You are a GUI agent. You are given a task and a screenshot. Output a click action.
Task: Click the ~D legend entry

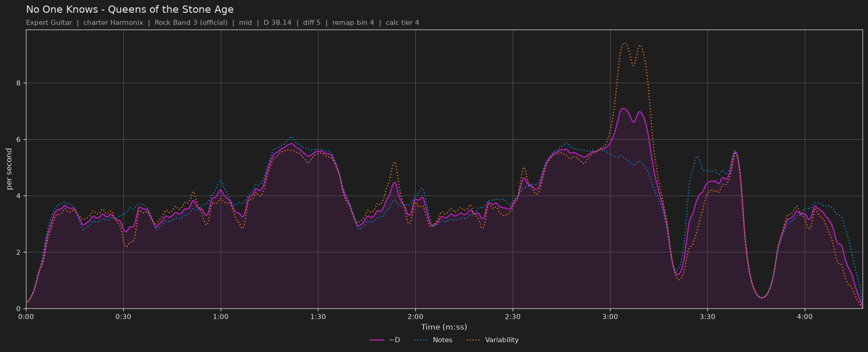385,340
